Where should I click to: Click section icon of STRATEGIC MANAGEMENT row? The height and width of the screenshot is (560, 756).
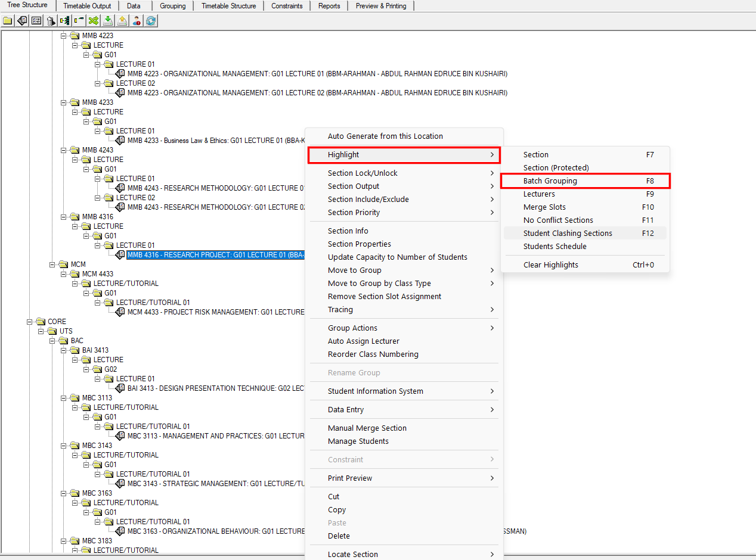click(120, 484)
